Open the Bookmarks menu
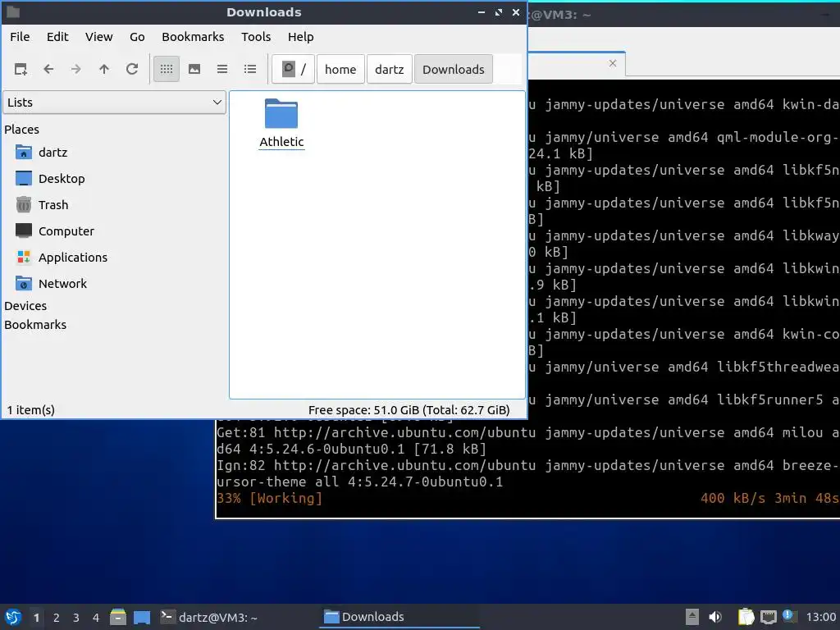 click(193, 37)
